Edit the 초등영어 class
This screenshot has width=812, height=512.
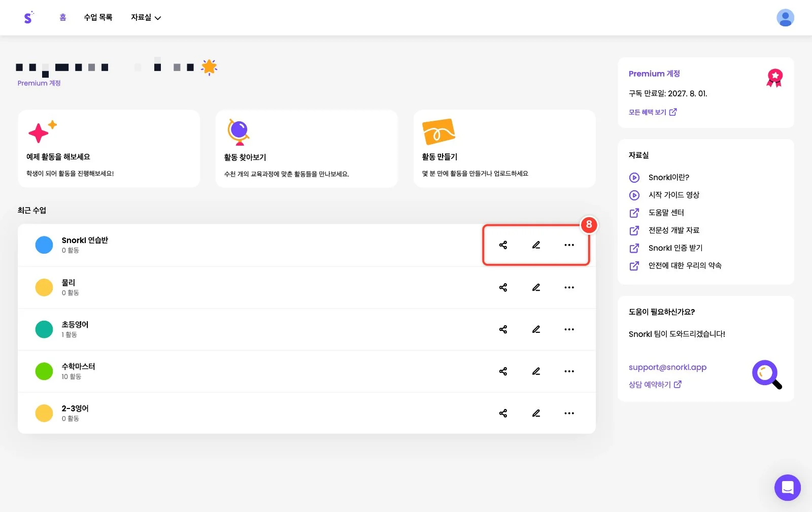coord(536,329)
